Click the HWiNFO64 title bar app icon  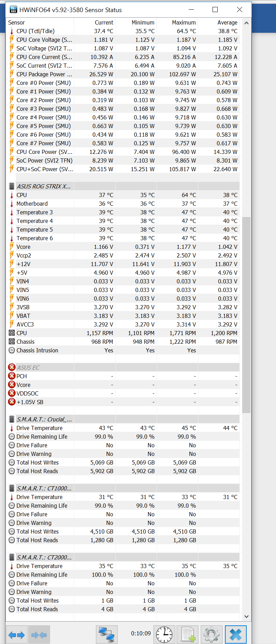(13, 10)
